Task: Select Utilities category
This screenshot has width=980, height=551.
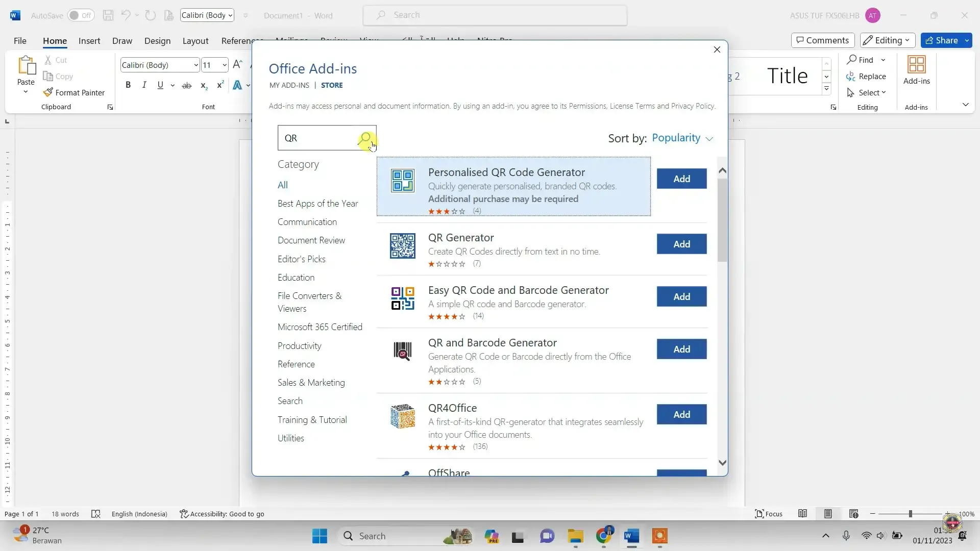Action: (x=291, y=438)
